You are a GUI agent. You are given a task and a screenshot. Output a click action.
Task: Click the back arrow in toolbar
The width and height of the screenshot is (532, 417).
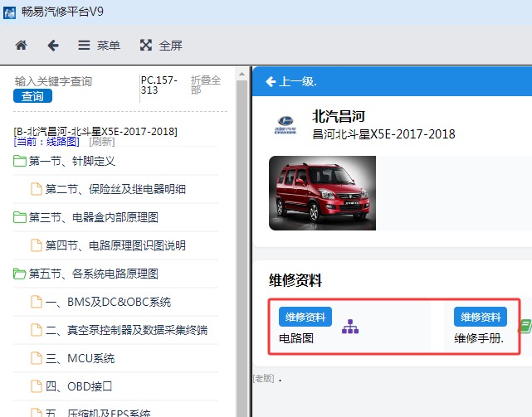pos(53,45)
